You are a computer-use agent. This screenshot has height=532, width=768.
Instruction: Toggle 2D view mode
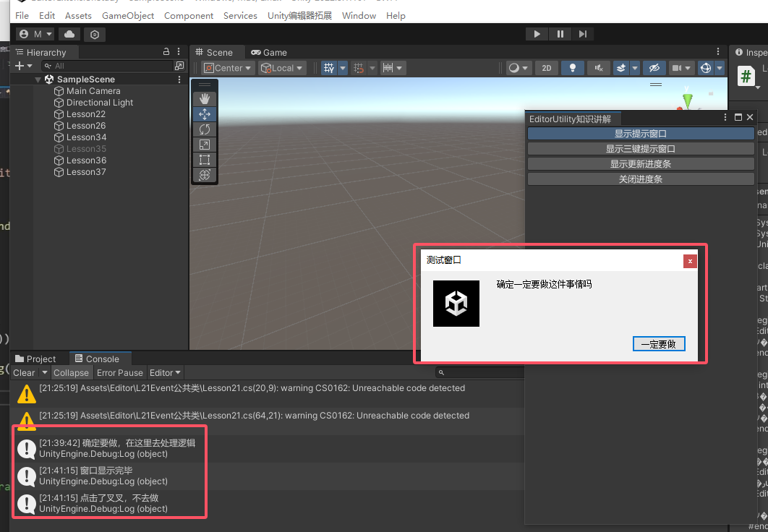tap(546, 68)
